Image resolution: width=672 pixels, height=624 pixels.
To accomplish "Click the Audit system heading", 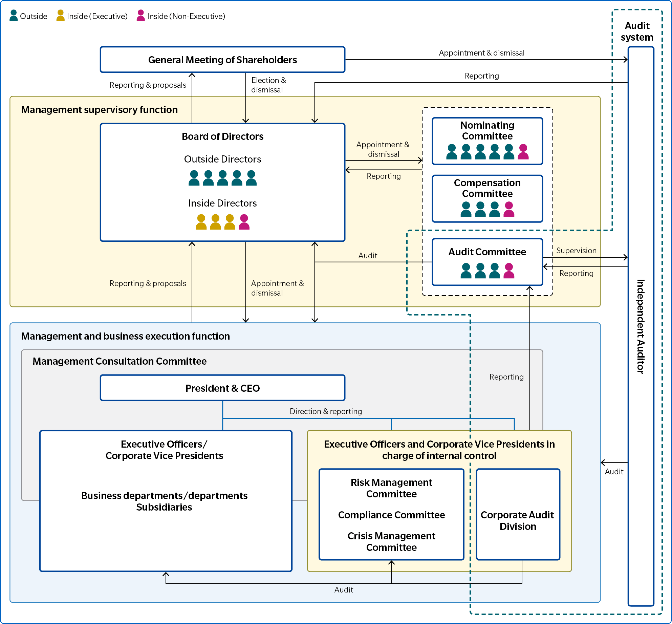I will tap(637, 31).
